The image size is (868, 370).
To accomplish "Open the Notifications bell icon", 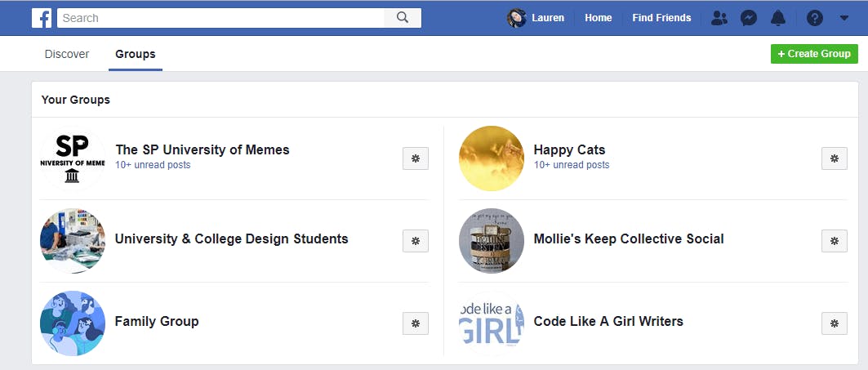I will [777, 18].
